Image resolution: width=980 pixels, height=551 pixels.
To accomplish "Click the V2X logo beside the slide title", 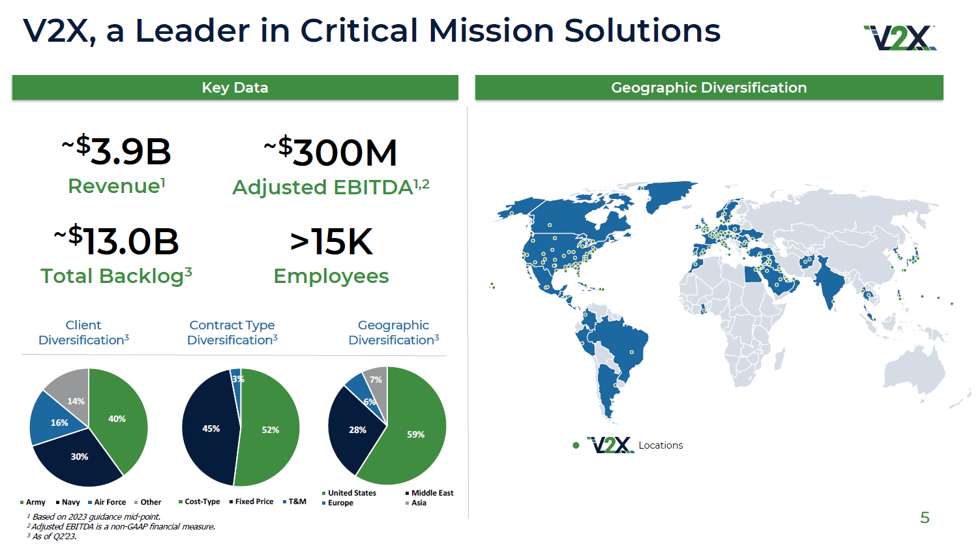I will tap(900, 38).
